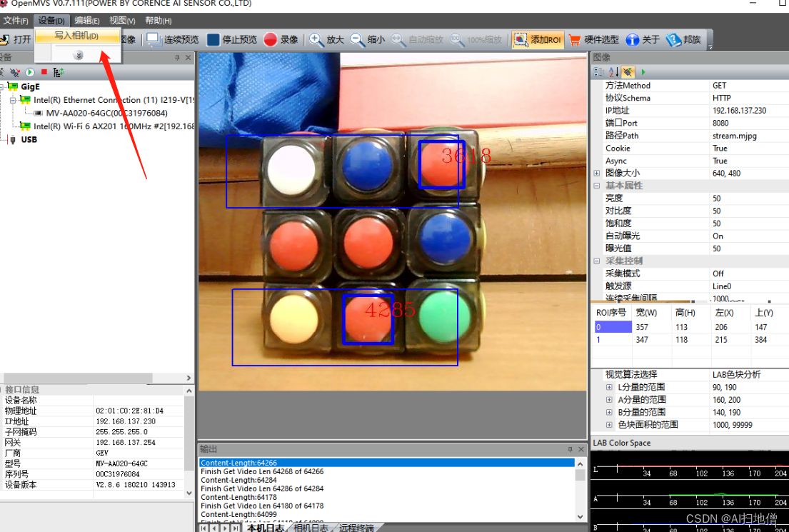789x532 pixels.
Task: Switch to the 相机日志 tab
Action: coord(310,527)
